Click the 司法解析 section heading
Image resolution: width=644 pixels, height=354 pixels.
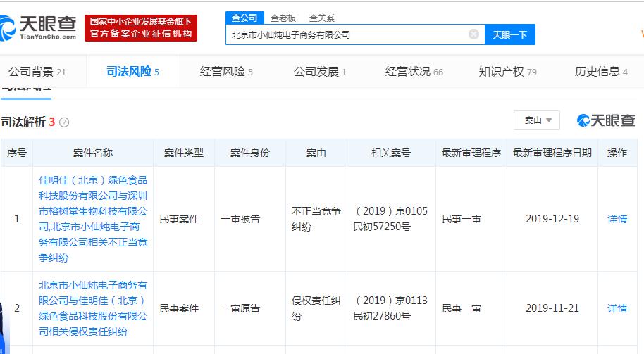(x=23, y=122)
